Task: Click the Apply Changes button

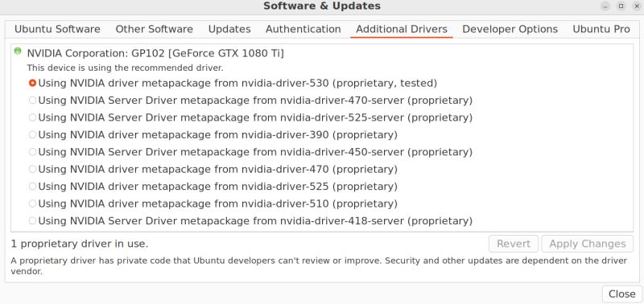Action: point(588,244)
